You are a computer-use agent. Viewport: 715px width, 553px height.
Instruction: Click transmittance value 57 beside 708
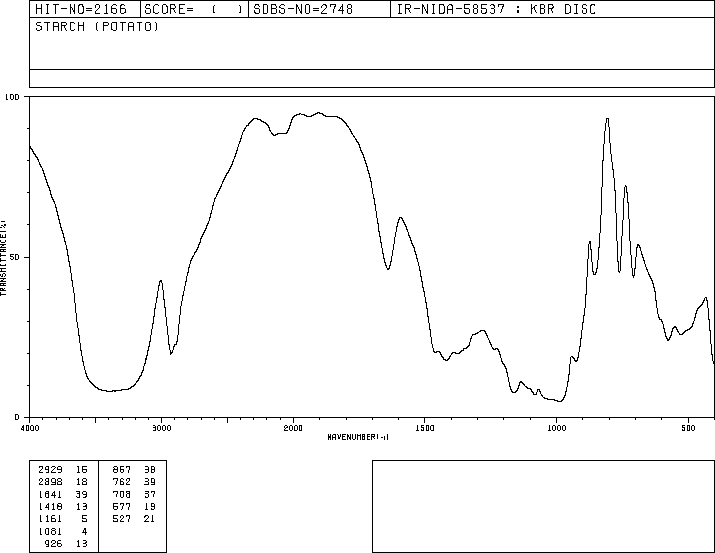tap(150, 494)
